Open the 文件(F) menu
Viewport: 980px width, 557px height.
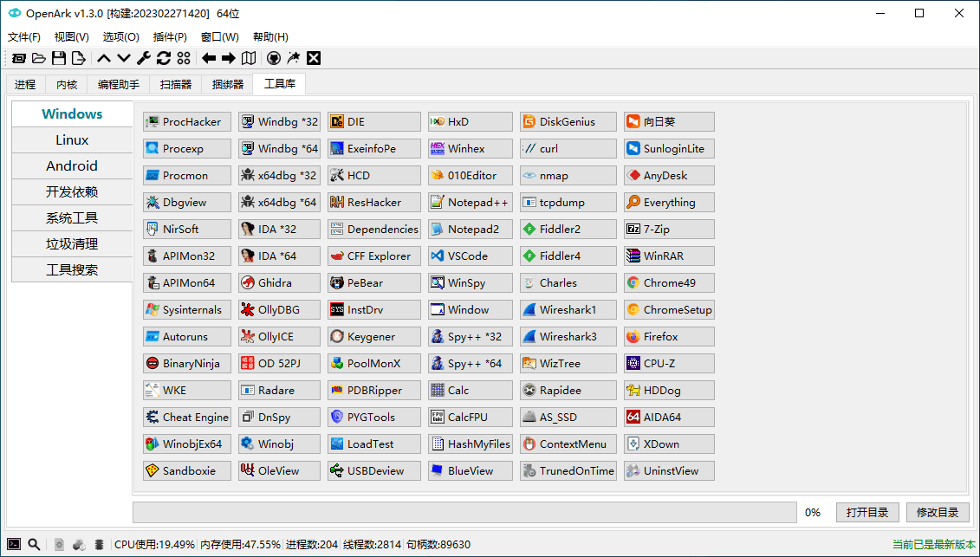tap(23, 37)
